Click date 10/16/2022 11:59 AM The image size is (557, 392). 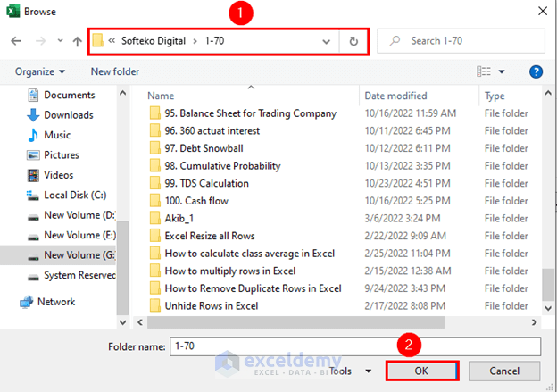pos(411,113)
